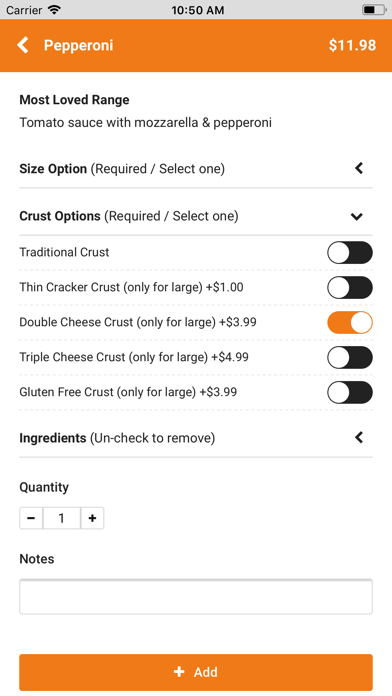Enable Triple Cheese Crust toggle
This screenshot has height=696, width=392.
click(x=350, y=358)
